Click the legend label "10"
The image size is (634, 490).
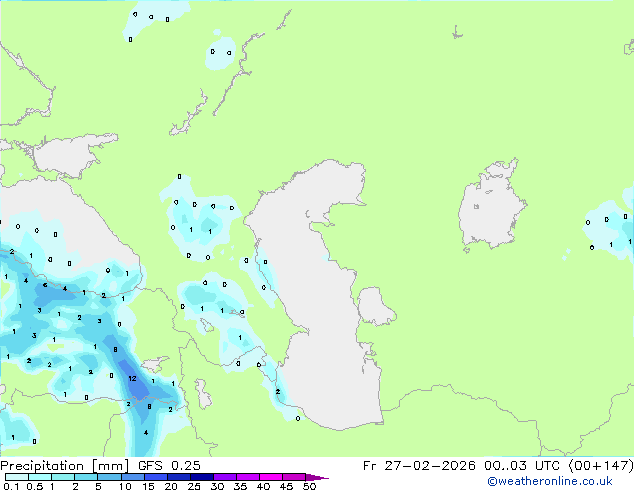tap(125, 486)
